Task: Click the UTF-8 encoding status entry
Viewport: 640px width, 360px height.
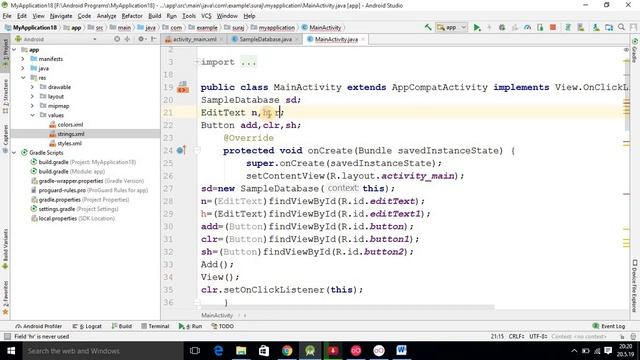Action: coord(538,336)
